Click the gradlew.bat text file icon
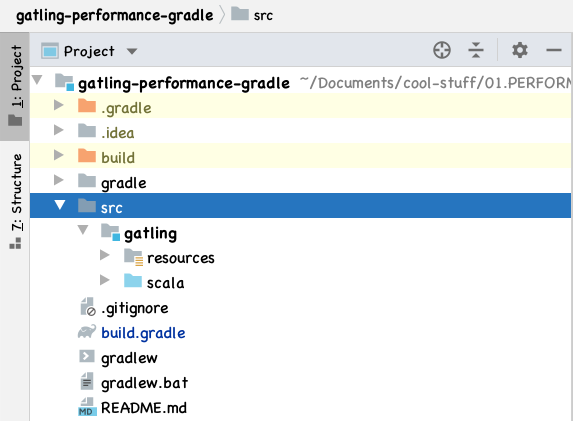Image resolution: width=573 pixels, height=421 pixels. 87,381
